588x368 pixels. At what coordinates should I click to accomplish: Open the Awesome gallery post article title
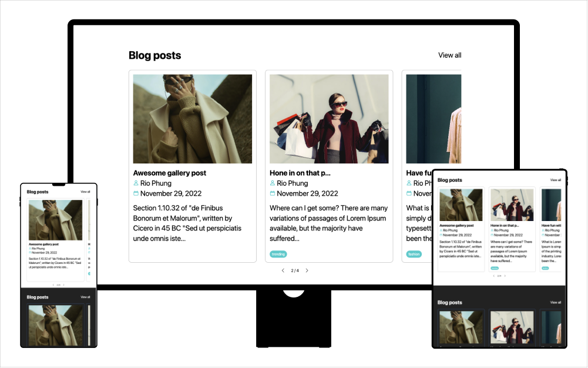tap(169, 172)
